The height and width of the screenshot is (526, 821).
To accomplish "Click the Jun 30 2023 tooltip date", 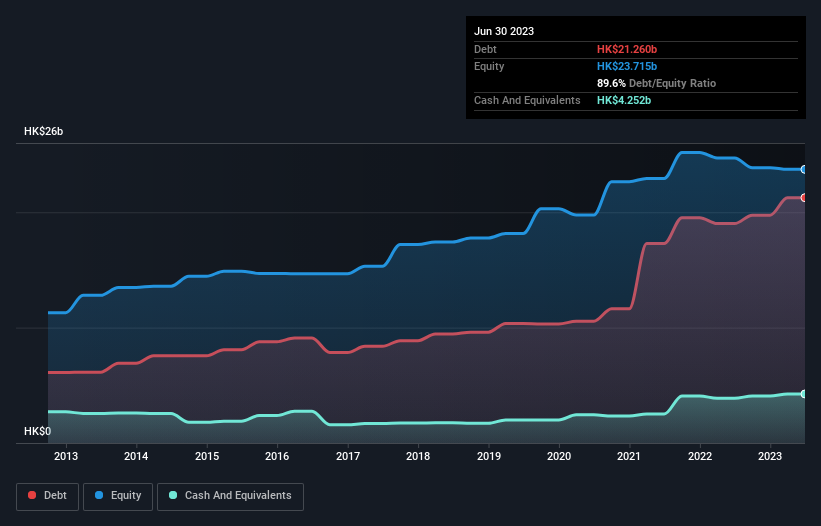I will [x=504, y=31].
